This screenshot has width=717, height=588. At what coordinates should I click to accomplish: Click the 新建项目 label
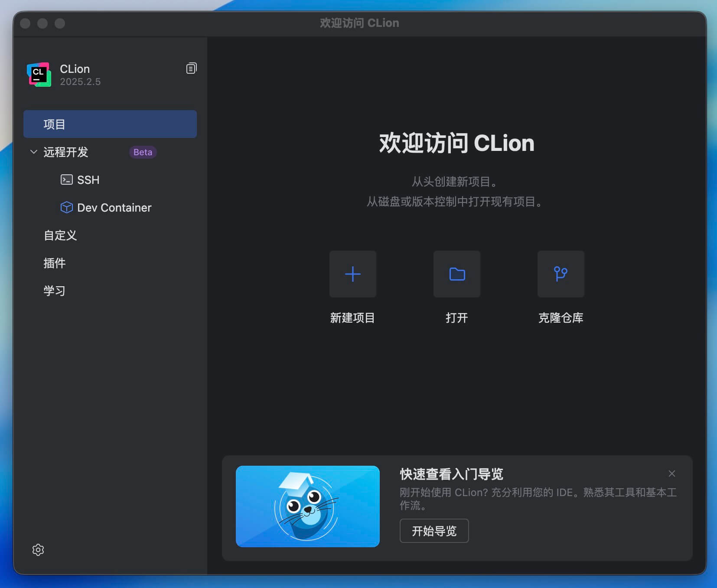352,318
